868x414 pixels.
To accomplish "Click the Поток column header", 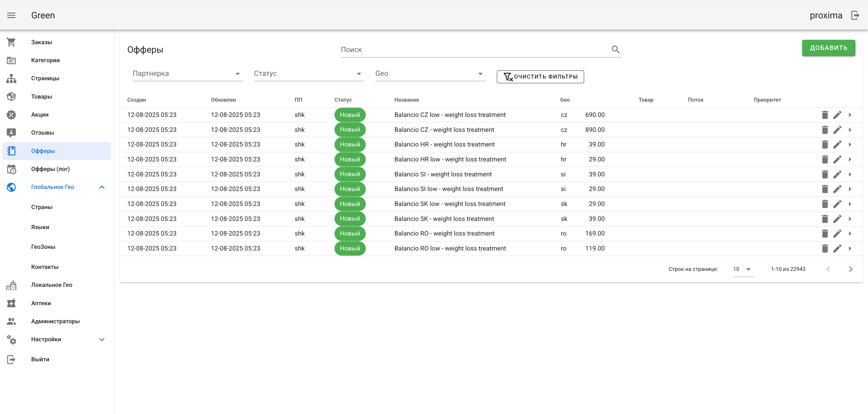I will point(695,100).
